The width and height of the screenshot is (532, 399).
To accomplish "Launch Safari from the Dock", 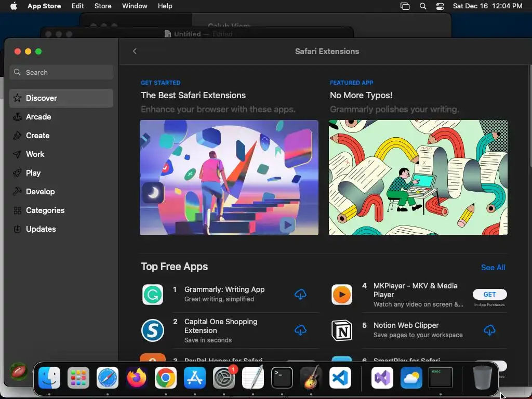I will click(108, 378).
